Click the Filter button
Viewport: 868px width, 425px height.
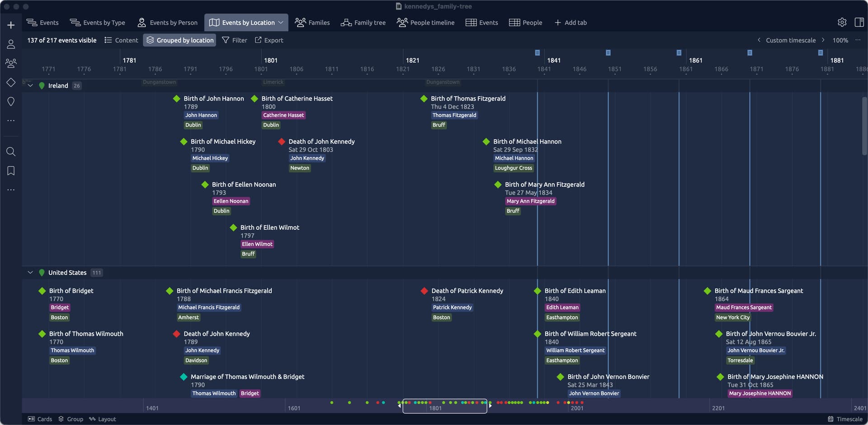click(235, 40)
